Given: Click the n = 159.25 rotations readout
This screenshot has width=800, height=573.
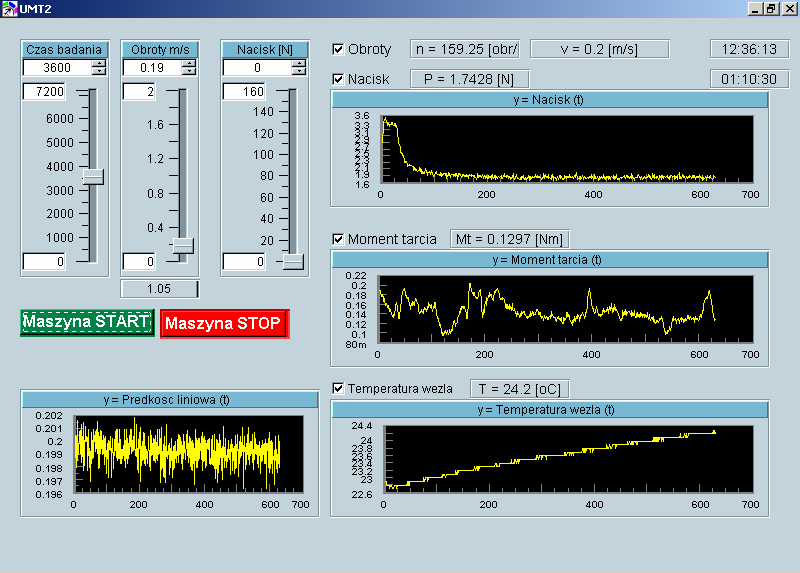Looking at the screenshot, I should point(465,49).
